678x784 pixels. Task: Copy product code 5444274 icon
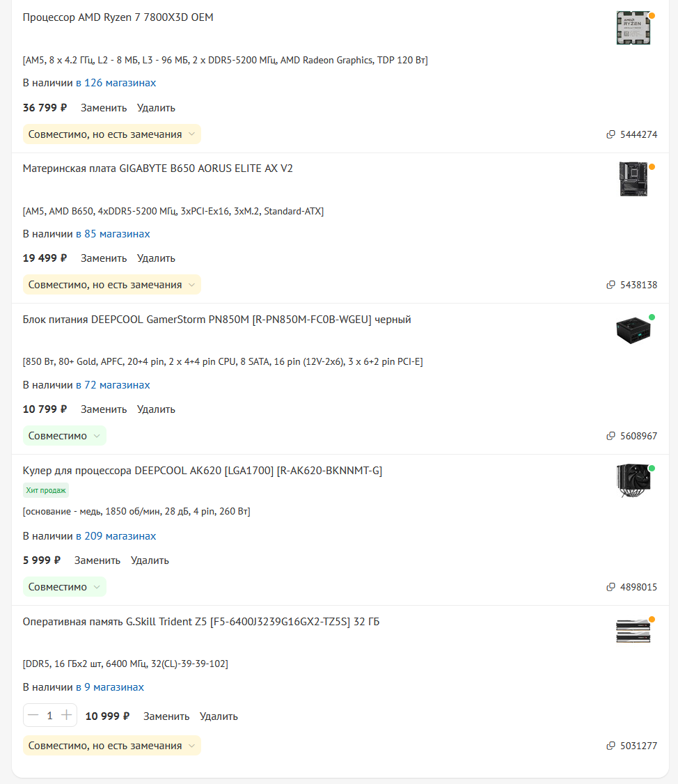[610, 134]
